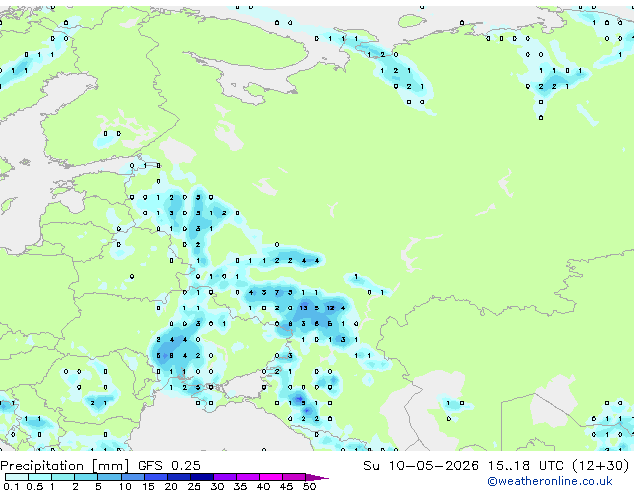Click the legend label '10'

pyautogui.click(x=125, y=486)
